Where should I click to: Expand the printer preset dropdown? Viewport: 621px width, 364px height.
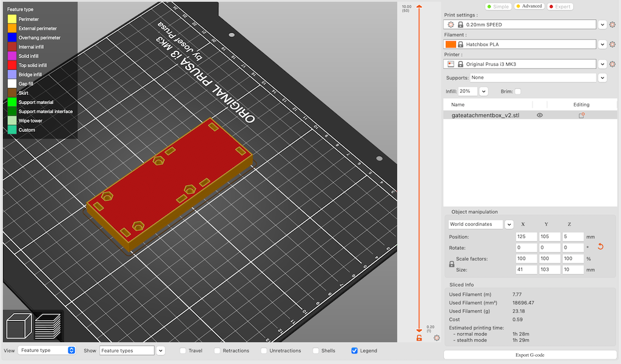point(602,64)
